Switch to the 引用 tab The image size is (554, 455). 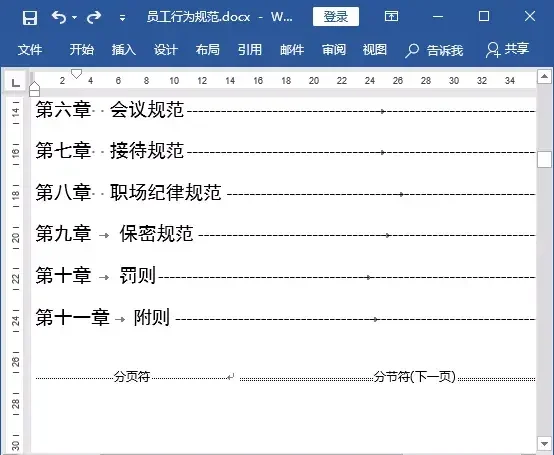[250, 49]
